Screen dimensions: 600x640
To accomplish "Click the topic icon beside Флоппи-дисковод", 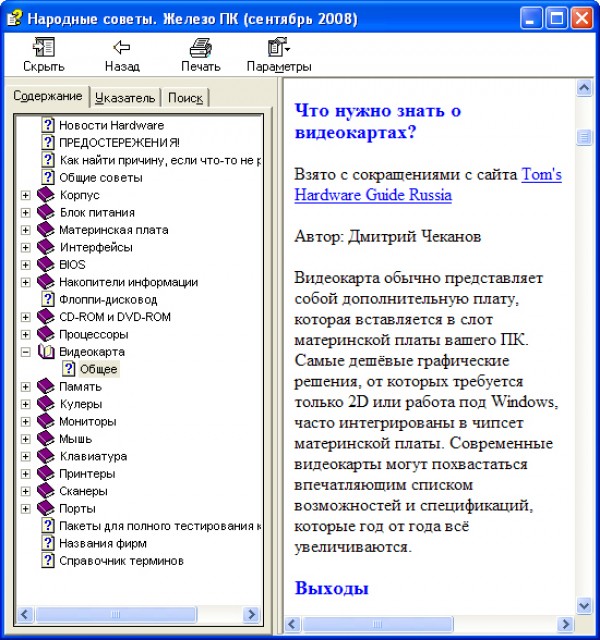I will click(48, 299).
